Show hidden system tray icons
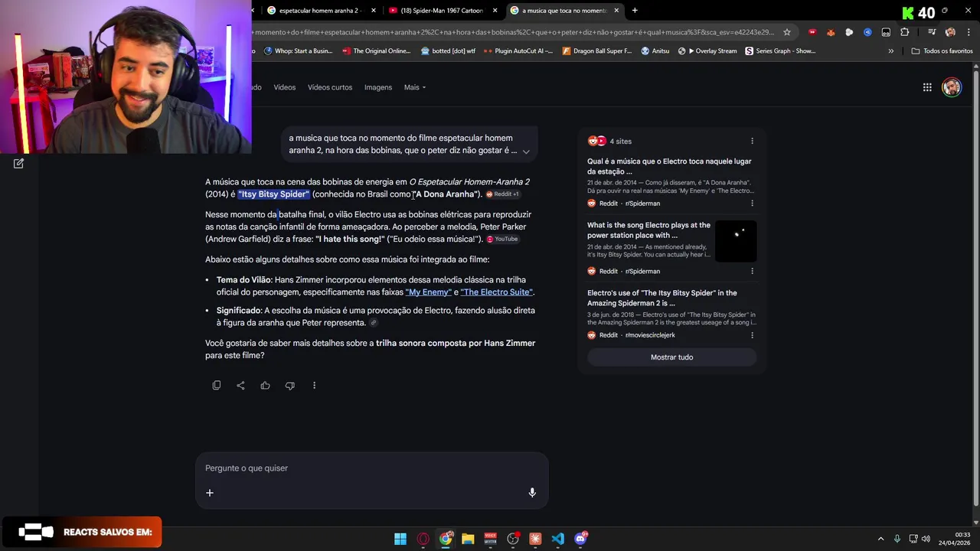Screen dimensions: 980x551 [880, 539]
